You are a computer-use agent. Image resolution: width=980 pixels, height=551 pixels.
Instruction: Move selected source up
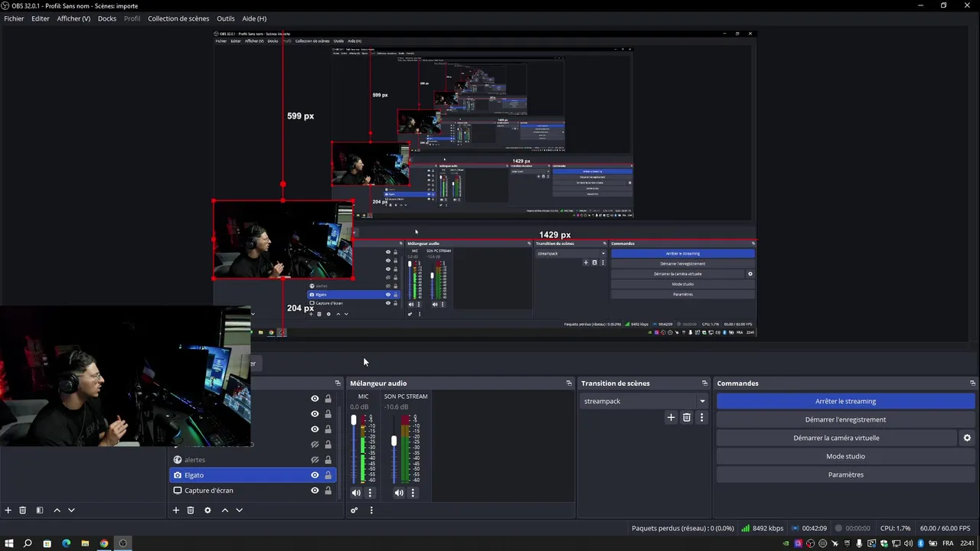[x=225, y=510]
